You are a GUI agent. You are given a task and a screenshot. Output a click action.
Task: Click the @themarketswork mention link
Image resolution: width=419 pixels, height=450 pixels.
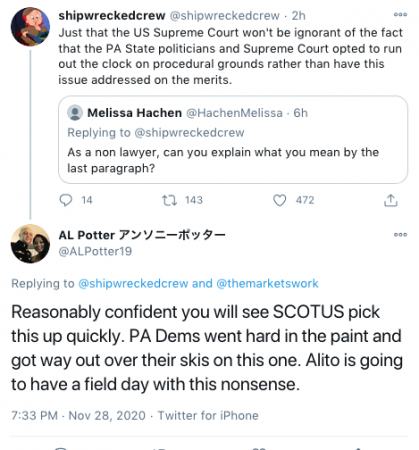pos(267,283)
